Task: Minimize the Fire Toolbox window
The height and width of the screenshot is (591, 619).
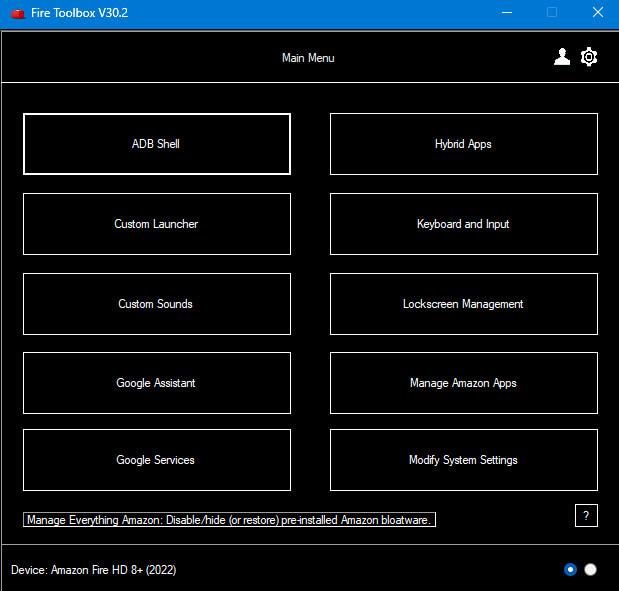Action: coord(507,13)
